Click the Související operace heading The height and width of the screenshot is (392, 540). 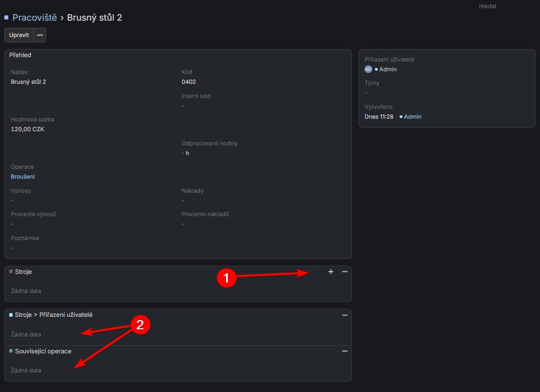[43, 351]
